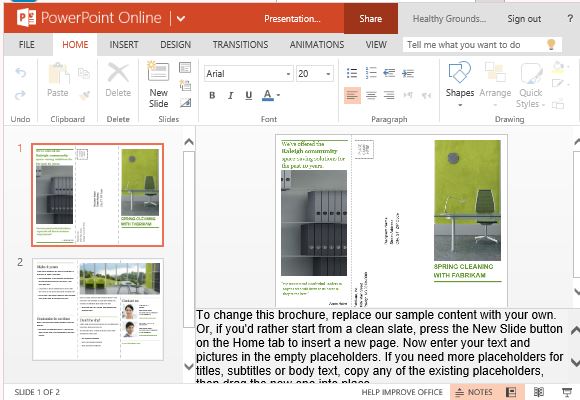Switch to the TRANSITIONS tab
Screen dimensions: 580x400
(x=240, y=45)
